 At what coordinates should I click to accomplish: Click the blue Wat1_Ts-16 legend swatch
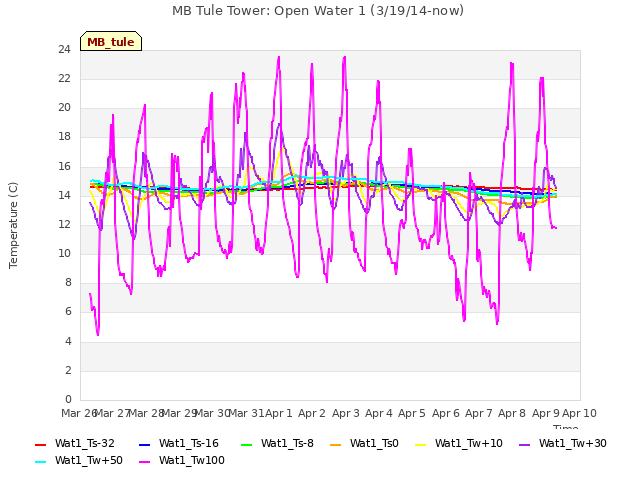click(144, 444)
